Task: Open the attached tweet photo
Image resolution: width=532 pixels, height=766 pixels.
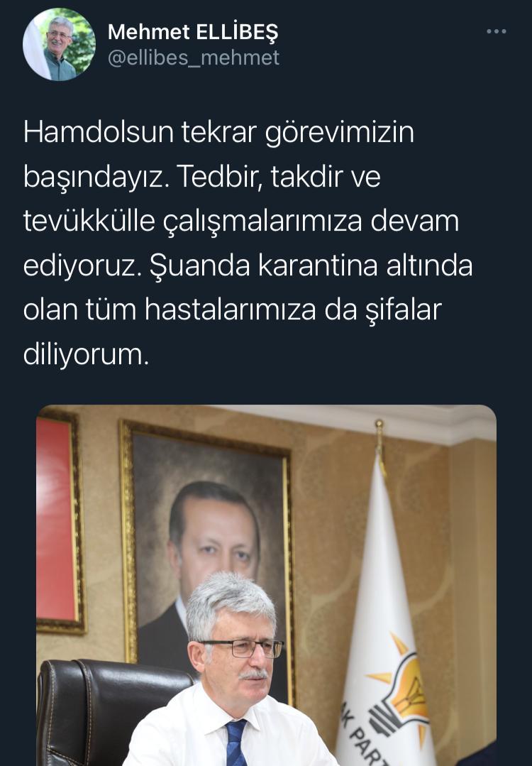Action: point(267,585)
